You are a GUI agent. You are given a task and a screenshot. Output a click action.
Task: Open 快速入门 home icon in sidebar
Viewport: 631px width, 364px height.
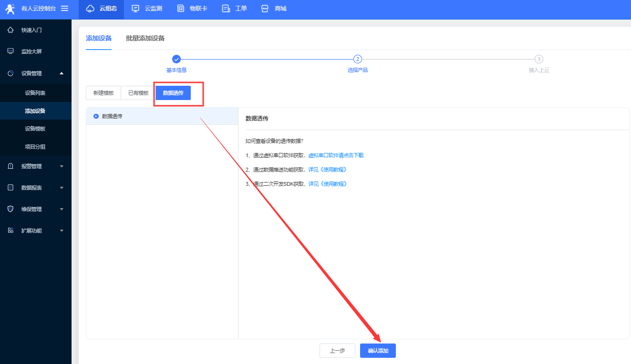coord(10,30)
